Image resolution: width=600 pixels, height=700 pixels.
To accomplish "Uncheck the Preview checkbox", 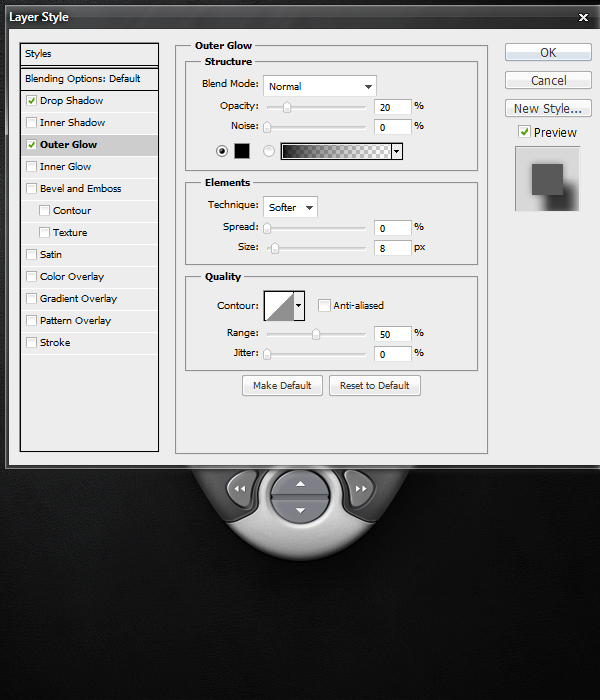I will 524,132.
